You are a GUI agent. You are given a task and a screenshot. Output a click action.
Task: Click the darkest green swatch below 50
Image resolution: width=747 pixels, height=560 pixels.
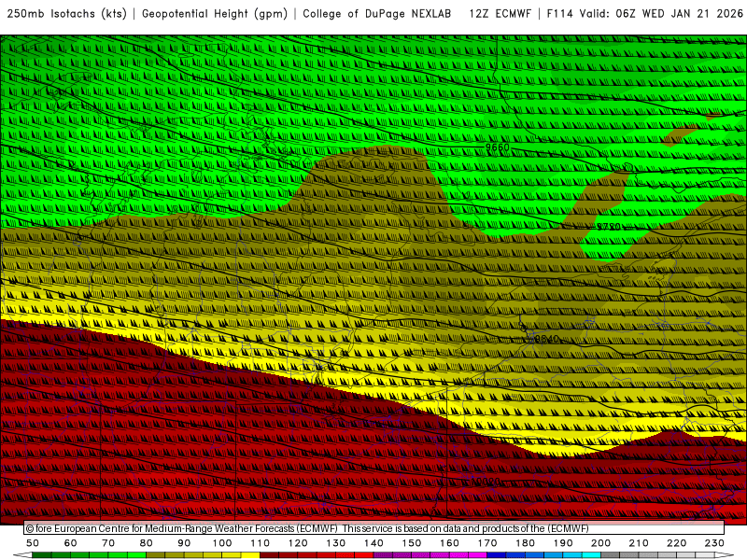click(41, 554)
